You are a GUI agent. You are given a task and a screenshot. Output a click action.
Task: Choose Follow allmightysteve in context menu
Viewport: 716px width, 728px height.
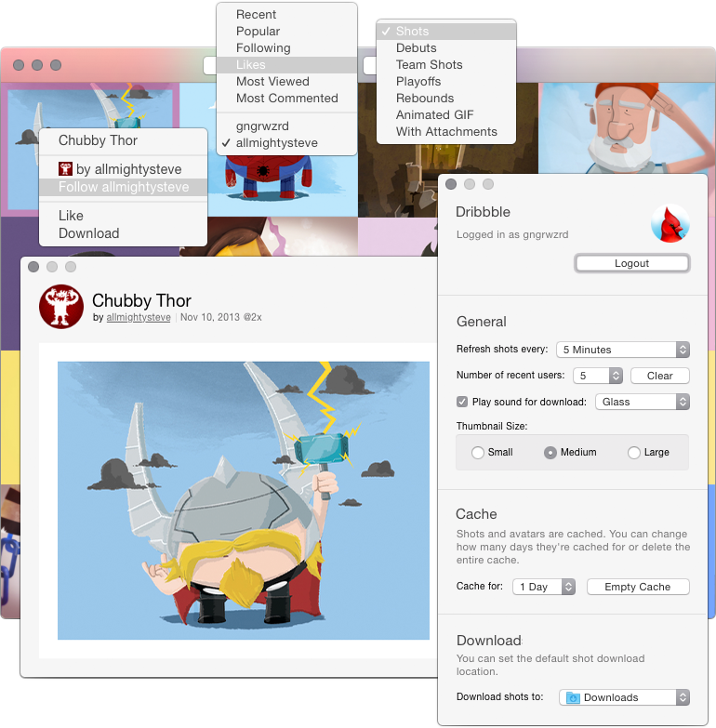123,187
